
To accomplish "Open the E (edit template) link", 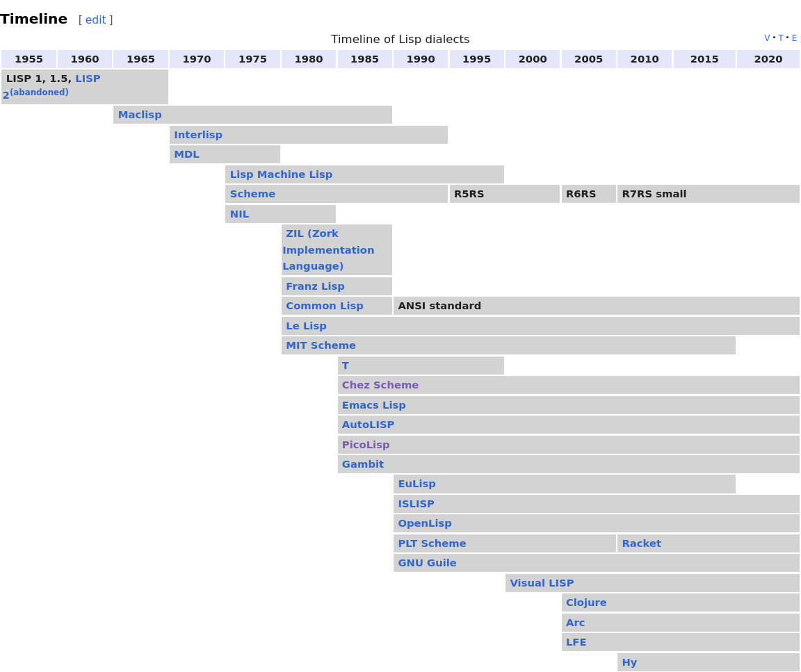I will coord(794,38).
